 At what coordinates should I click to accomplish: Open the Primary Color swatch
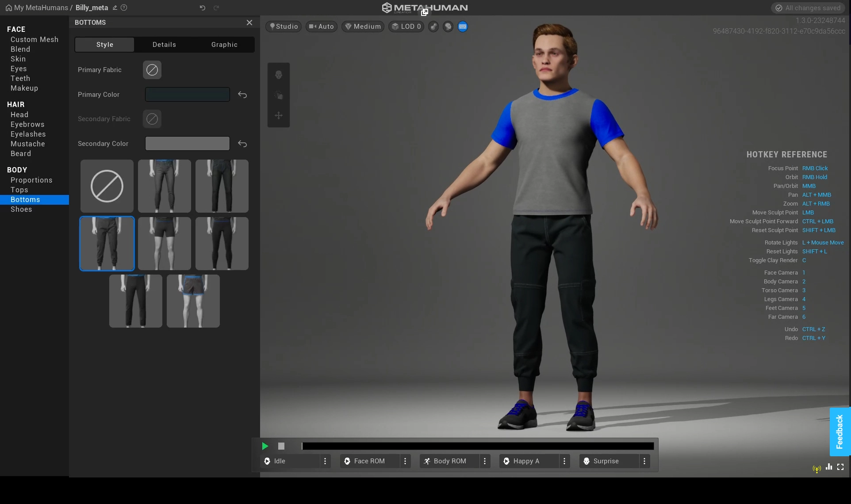click(188, 95)
